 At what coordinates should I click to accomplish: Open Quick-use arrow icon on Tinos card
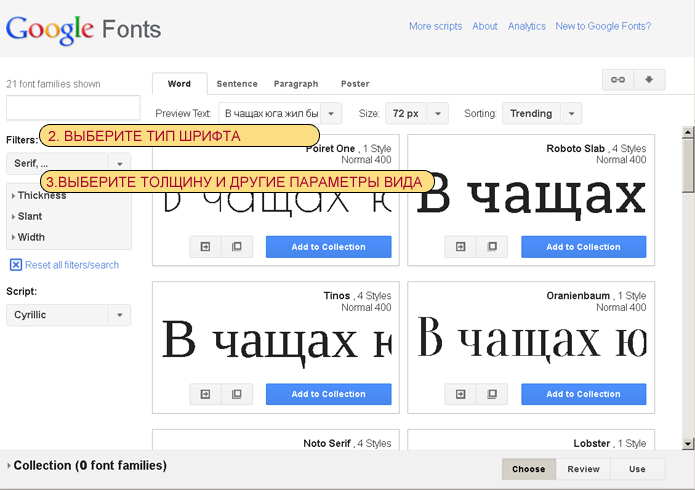point(205,394)
